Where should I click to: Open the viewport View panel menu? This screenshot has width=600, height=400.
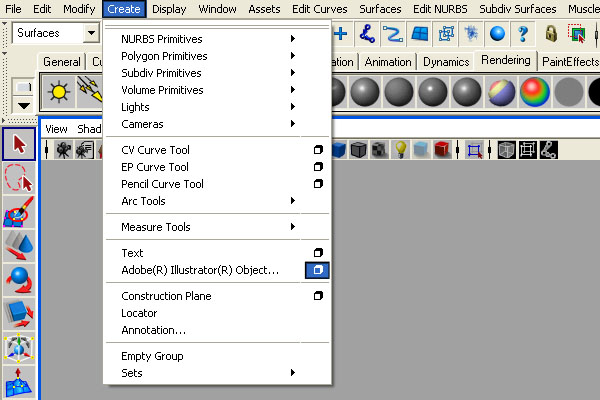coord(56,128)
